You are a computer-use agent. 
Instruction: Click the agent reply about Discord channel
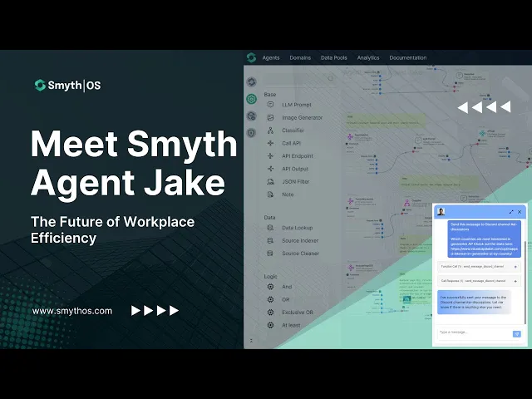coord(474,303)
